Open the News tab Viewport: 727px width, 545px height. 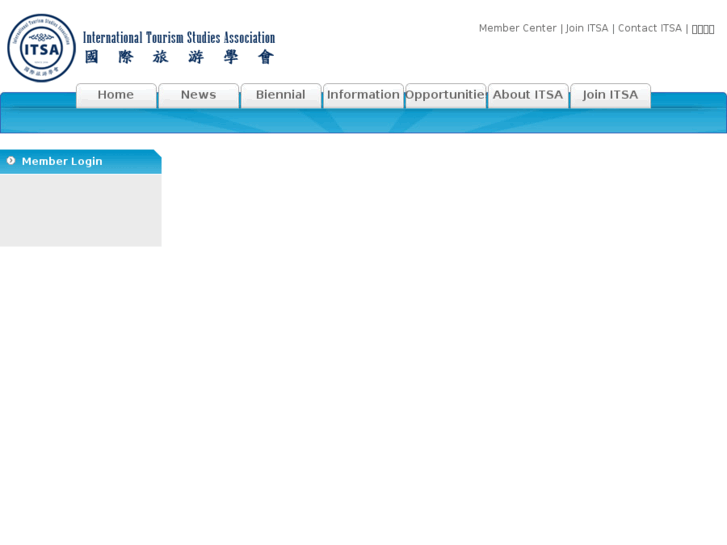[198, 96]
